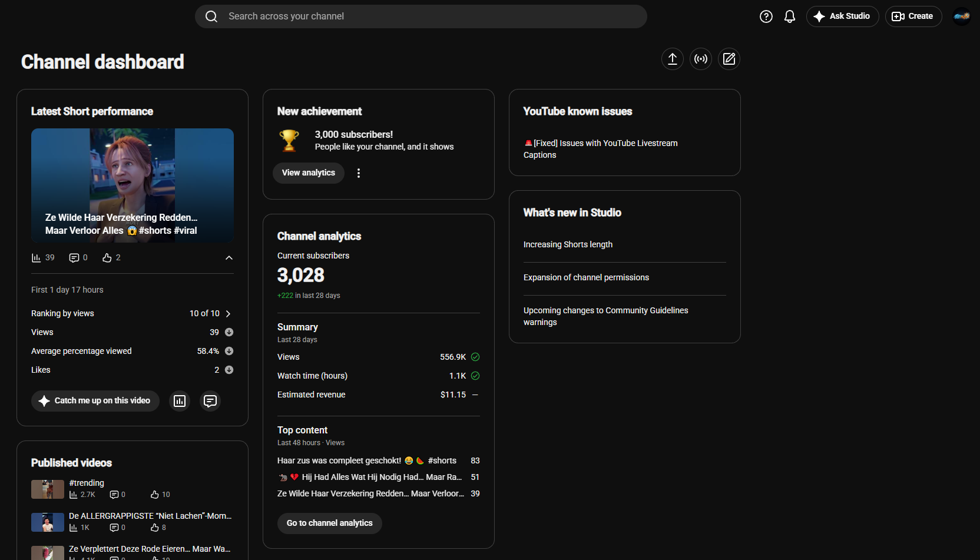The height and width of the screenshot is (560, 980).
Task: Click View analytics button
Action: click(x=309, y=173)
